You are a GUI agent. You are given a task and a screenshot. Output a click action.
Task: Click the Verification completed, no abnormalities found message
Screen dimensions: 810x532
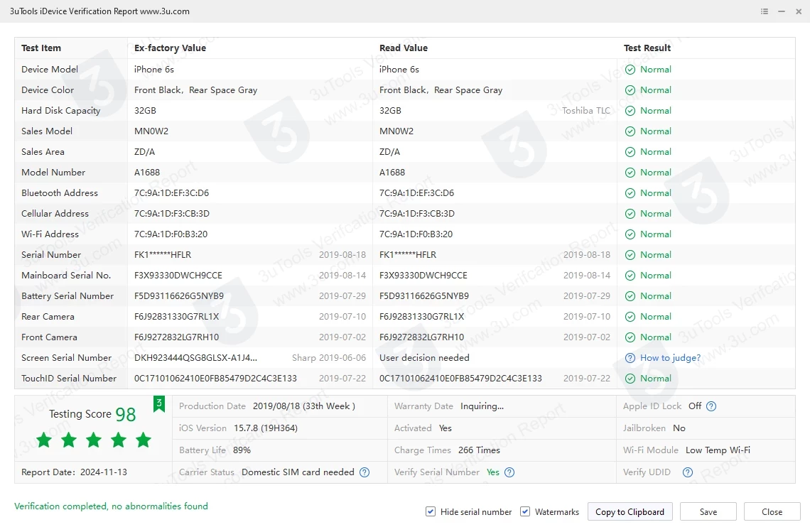(111, 506)
